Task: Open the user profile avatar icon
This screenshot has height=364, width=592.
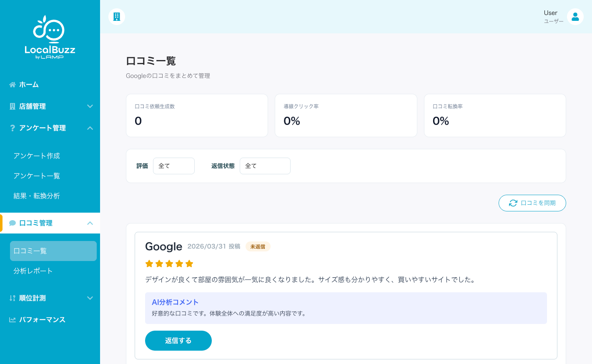Action: pos(575,17)
